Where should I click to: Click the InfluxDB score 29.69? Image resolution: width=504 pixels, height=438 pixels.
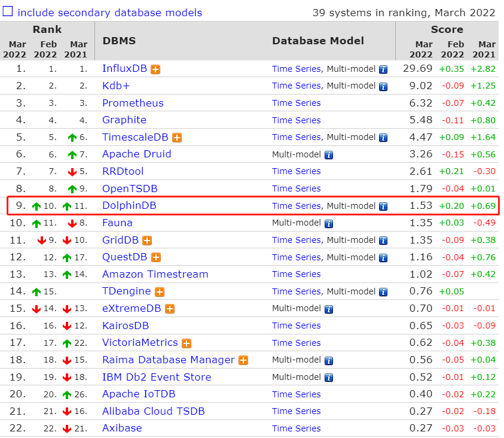point(417,68)
